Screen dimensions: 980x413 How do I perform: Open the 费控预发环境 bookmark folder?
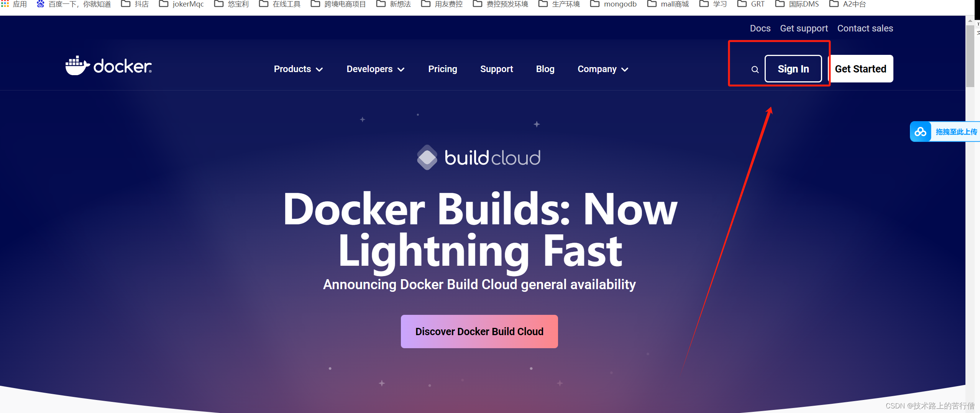coord(501,4)
